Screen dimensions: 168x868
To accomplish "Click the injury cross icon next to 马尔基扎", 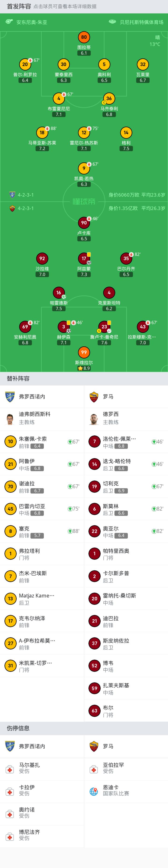I will pyautogui.click(x=10, y=770).
